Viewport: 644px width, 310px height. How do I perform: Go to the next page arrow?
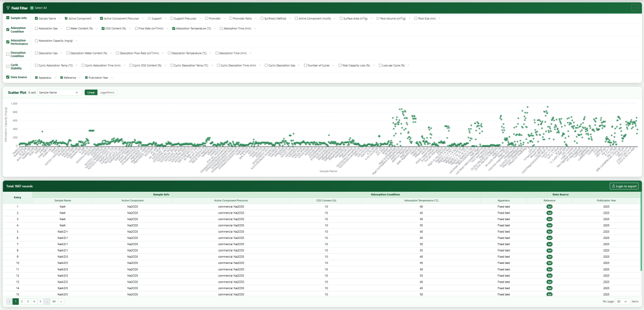[x=61, y=301]
